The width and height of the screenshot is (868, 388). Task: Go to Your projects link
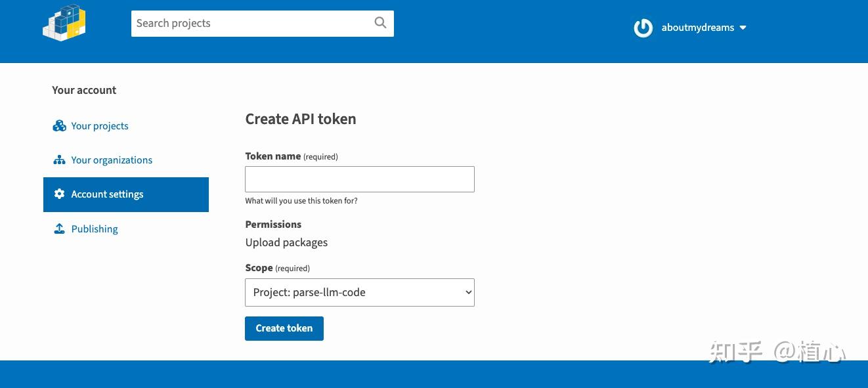click(100, 126)
